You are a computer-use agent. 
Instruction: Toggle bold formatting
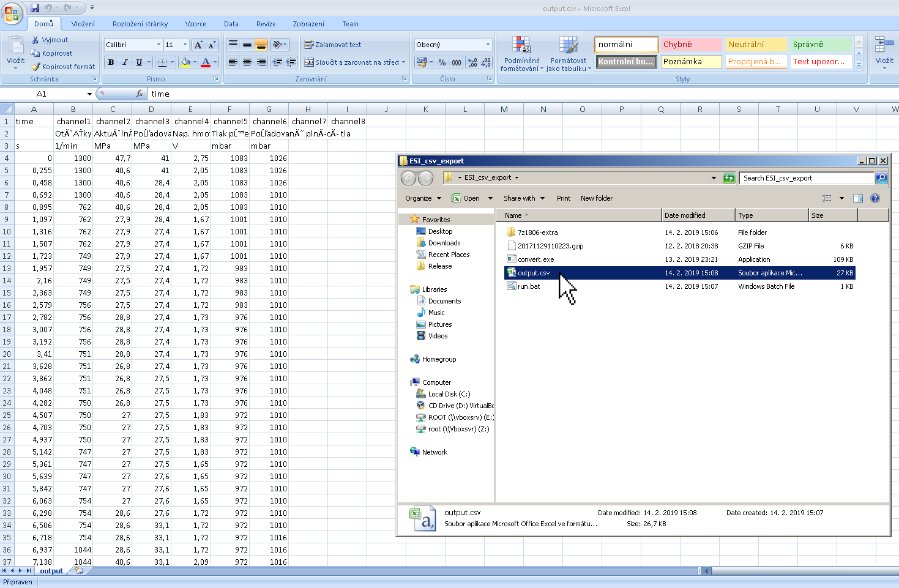pos(111,62)
